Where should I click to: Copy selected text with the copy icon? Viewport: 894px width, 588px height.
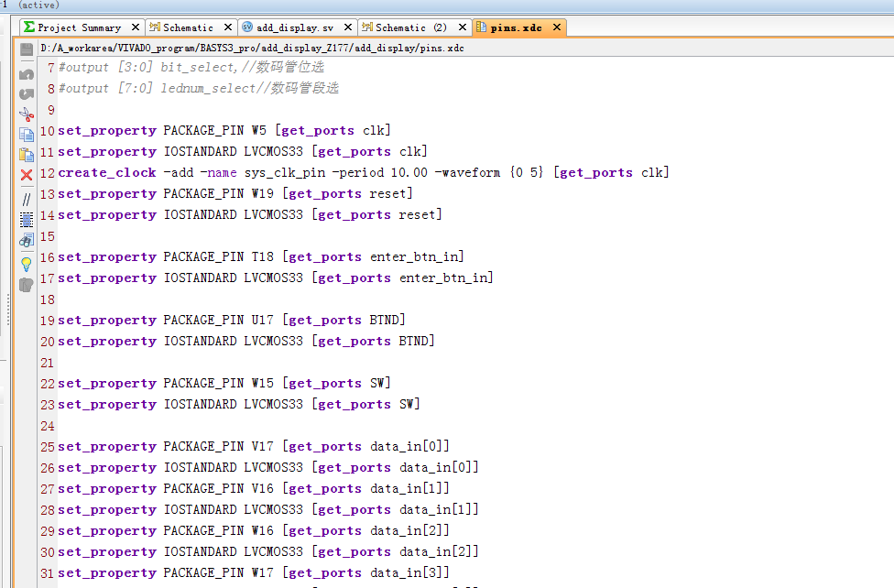click(x=27, y=135)
